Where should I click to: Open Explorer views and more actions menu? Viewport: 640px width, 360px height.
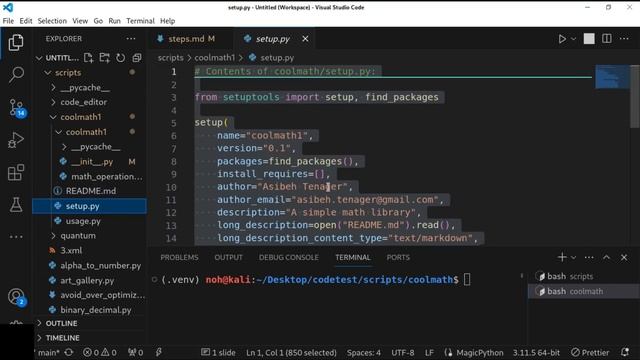131,39
